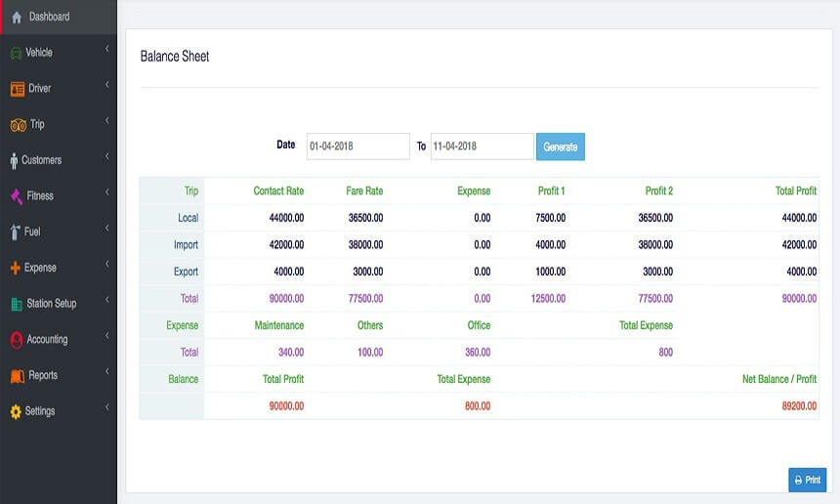Click the Expense plus icon
This screenshot has height=504, width=840.
pyautogui.click(x=15, y=268)
